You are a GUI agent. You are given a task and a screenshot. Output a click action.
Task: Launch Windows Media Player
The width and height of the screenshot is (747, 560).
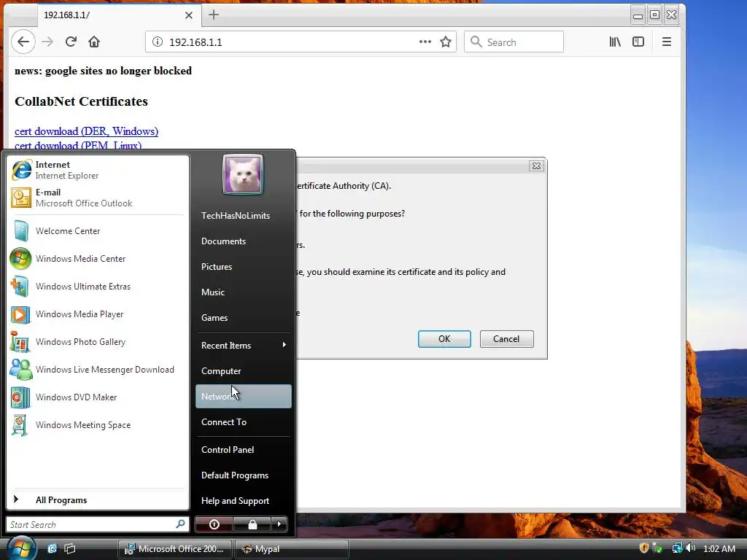pos(97,314)
